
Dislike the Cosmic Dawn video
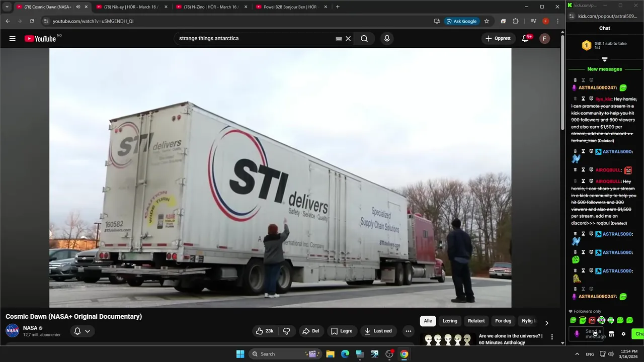click(287, 331)
